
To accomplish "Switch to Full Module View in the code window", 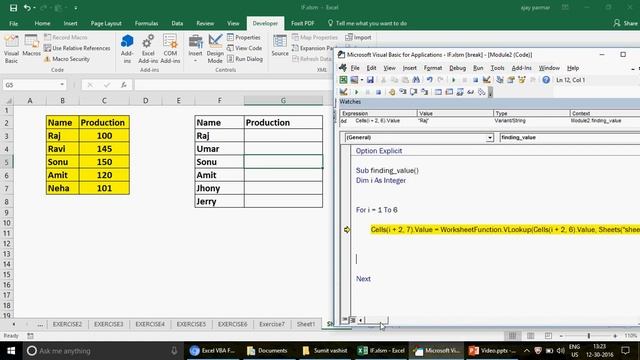I will [x=353, y=320].
